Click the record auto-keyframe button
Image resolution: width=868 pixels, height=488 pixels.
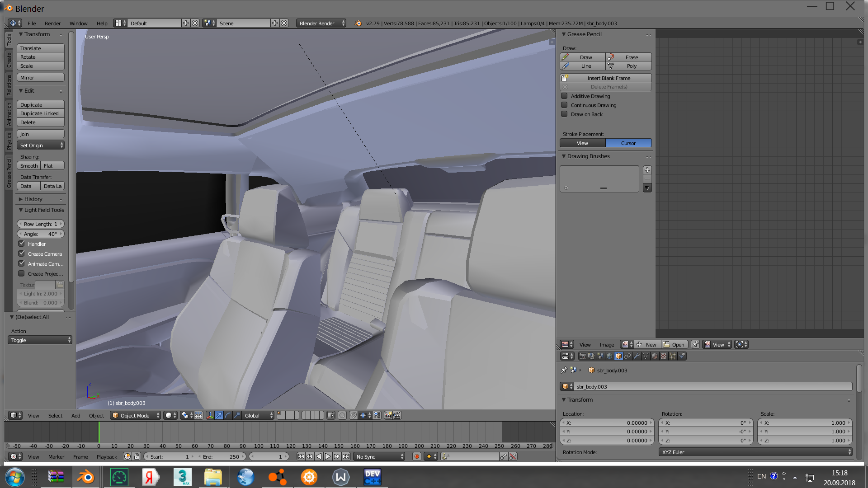[417, 457]
